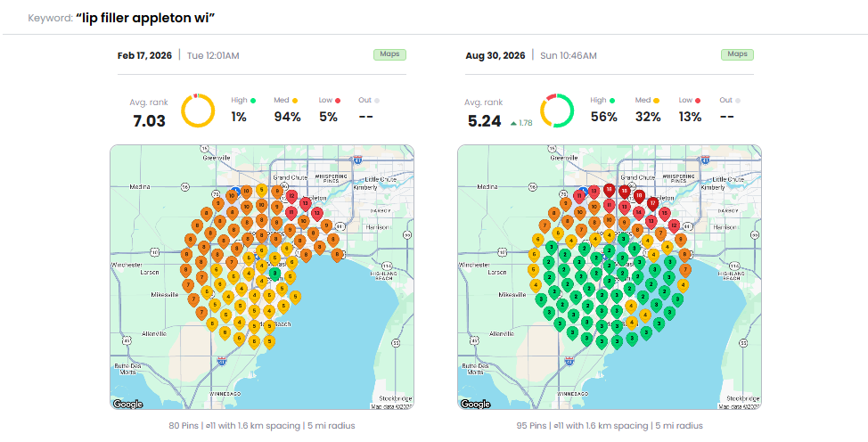The image size is (868, 442).
Task: Click the Maps badge for the Aug 30 scan
Action: pyautogui.click(x=737, y=54)
